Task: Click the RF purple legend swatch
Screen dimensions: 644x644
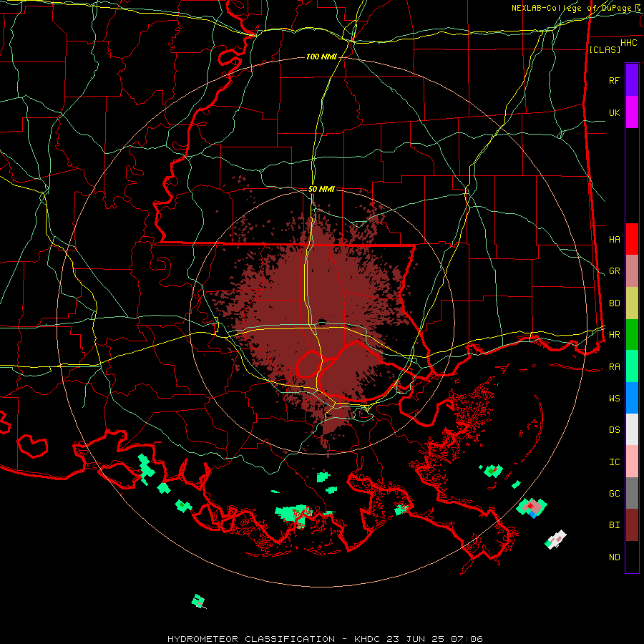Action: point(632,80)
